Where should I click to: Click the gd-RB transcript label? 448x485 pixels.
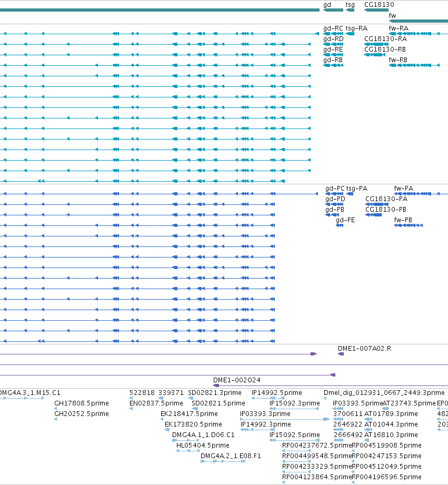point(333,60)
